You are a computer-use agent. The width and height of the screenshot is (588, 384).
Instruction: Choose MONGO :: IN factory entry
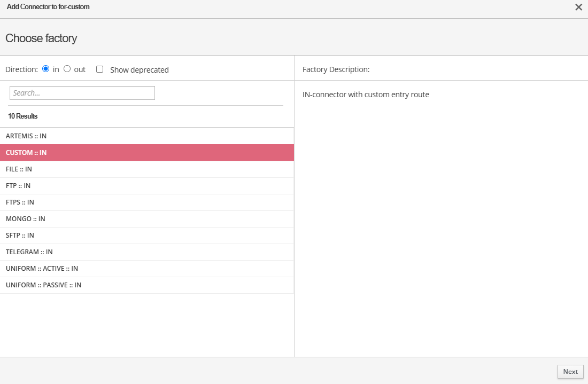(26, 219)
